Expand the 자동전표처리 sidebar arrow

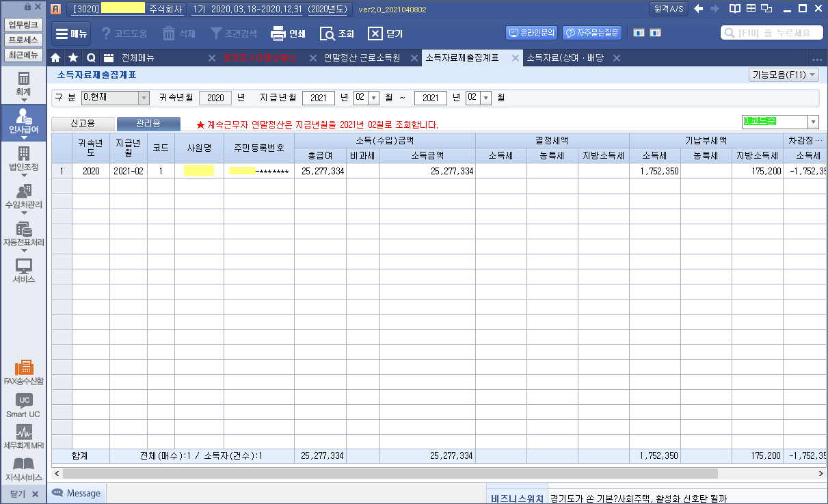point(24,250)
